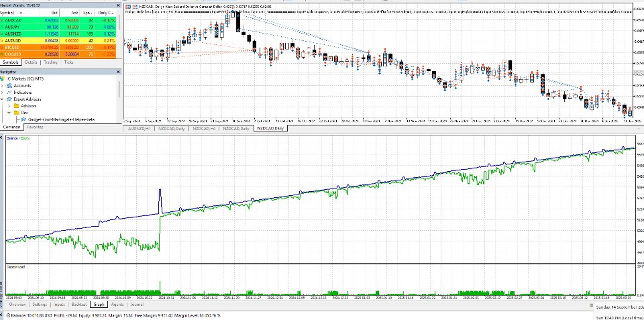Image resolution: width=644 pixels, height=320 pixels.
Task: Click the Expert Advisors icon in Navigator
Action: [x=9, y=99]
